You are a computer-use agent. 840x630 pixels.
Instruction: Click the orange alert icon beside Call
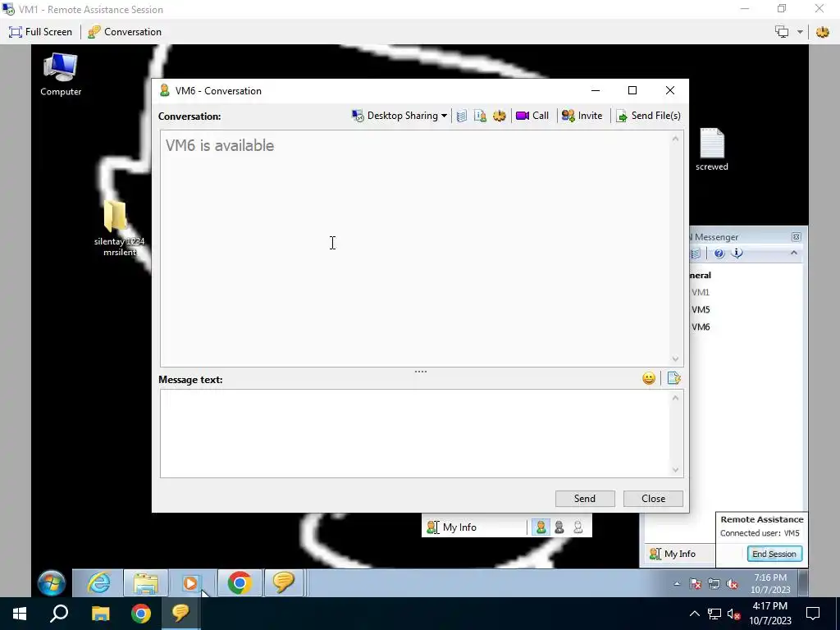click(500, 116)
